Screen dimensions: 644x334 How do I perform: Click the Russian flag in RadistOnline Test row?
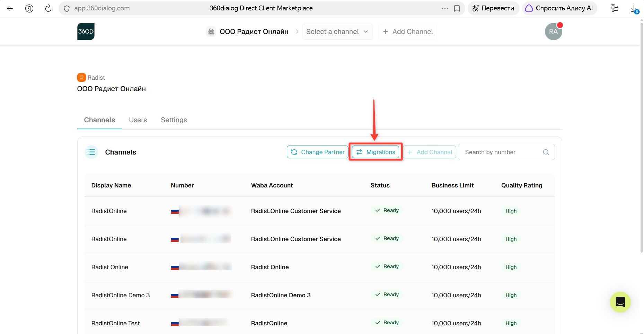point(175,324)
